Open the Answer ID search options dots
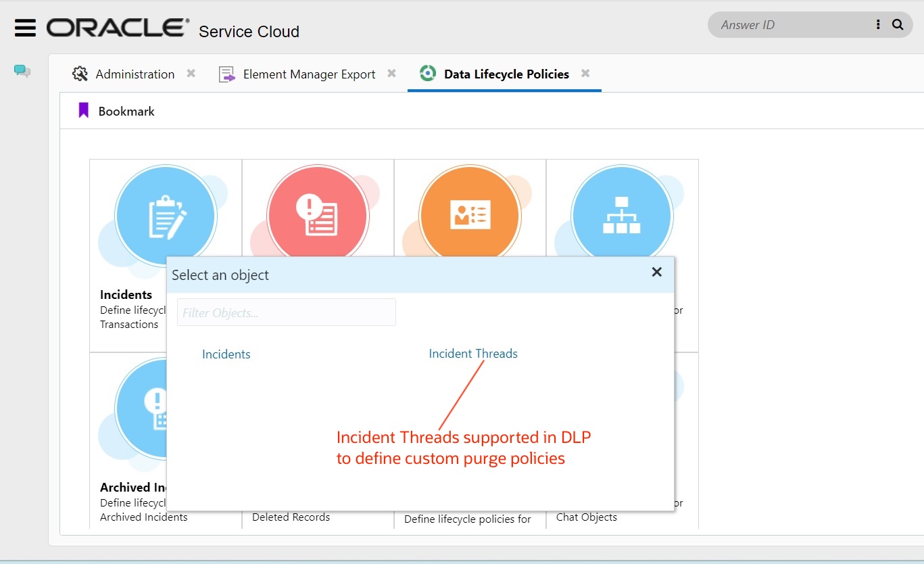 [878, 25]
